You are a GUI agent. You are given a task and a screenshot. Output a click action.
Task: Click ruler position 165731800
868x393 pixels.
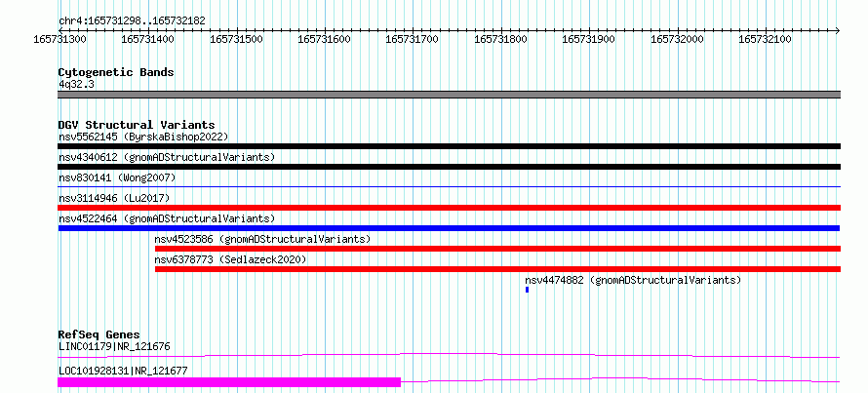(500, 39)
